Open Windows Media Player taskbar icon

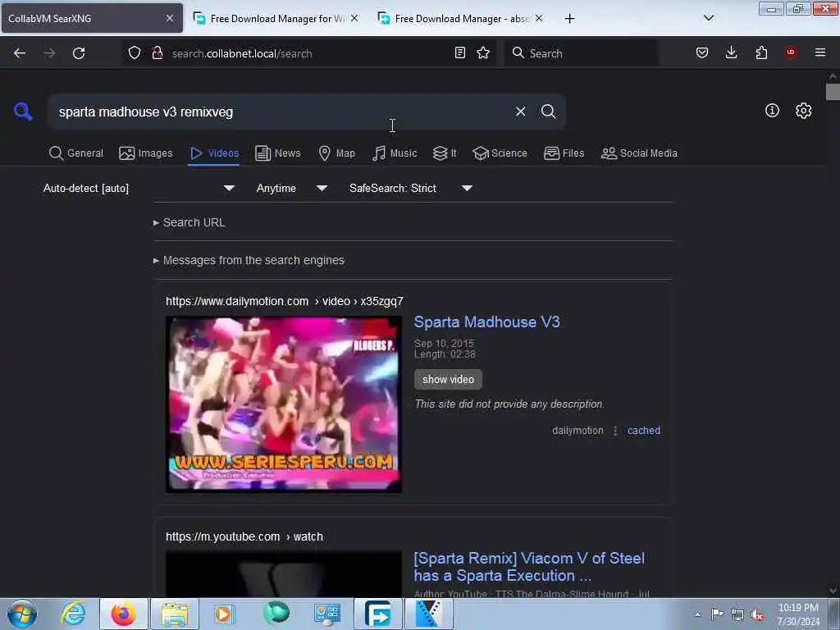(225, 614)
